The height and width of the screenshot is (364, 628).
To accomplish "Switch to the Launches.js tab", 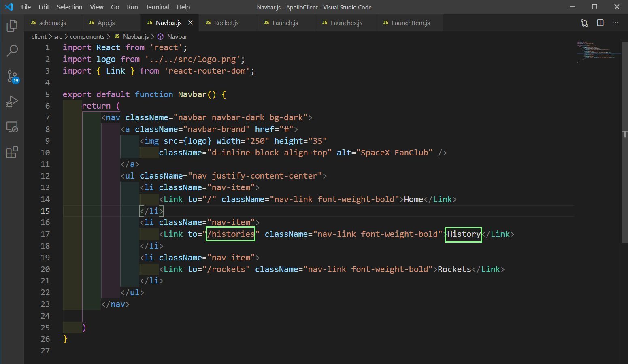I will point(346,23).
